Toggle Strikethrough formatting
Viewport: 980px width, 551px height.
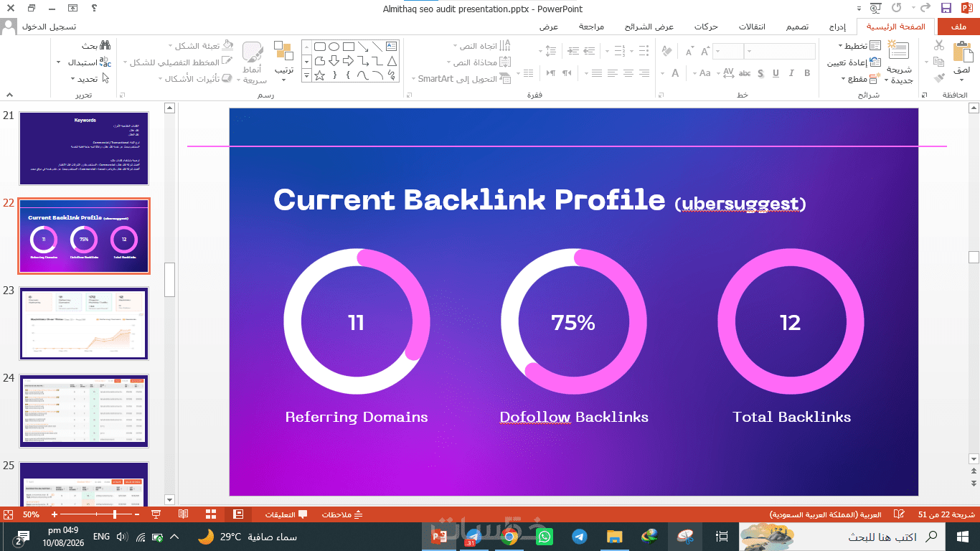pos(745,73)
